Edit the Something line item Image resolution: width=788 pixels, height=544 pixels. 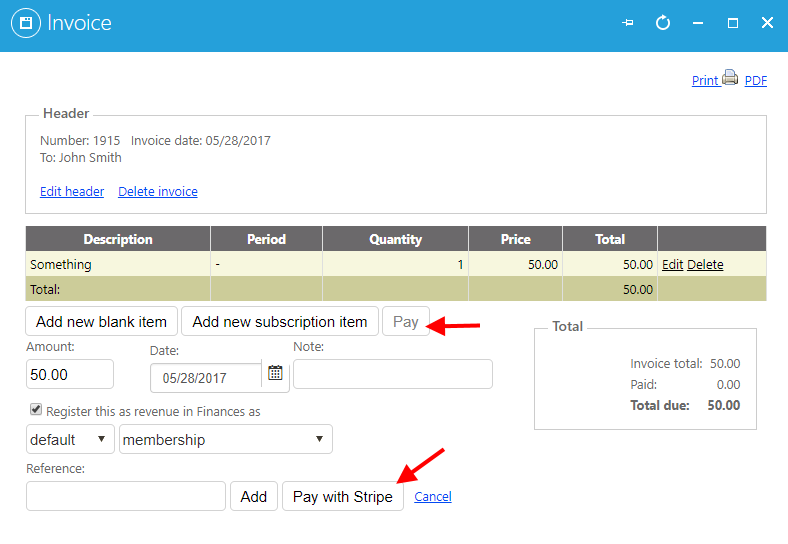[672, 264]
